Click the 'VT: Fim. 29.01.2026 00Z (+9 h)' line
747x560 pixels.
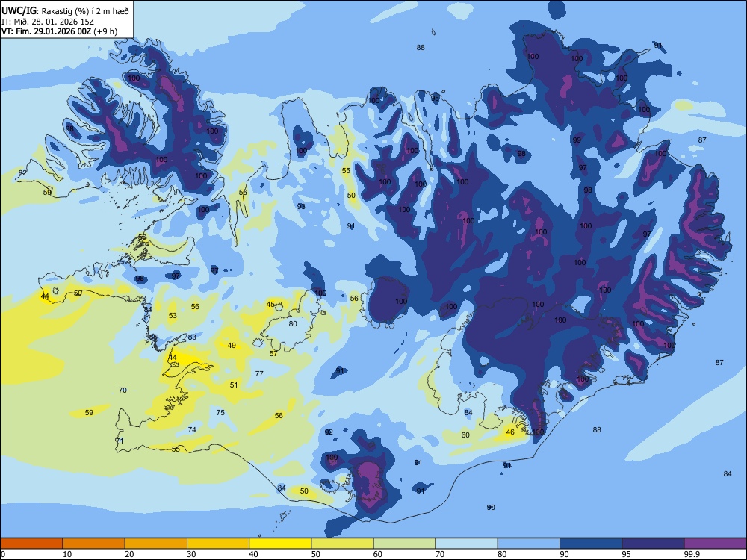(59, 31)
